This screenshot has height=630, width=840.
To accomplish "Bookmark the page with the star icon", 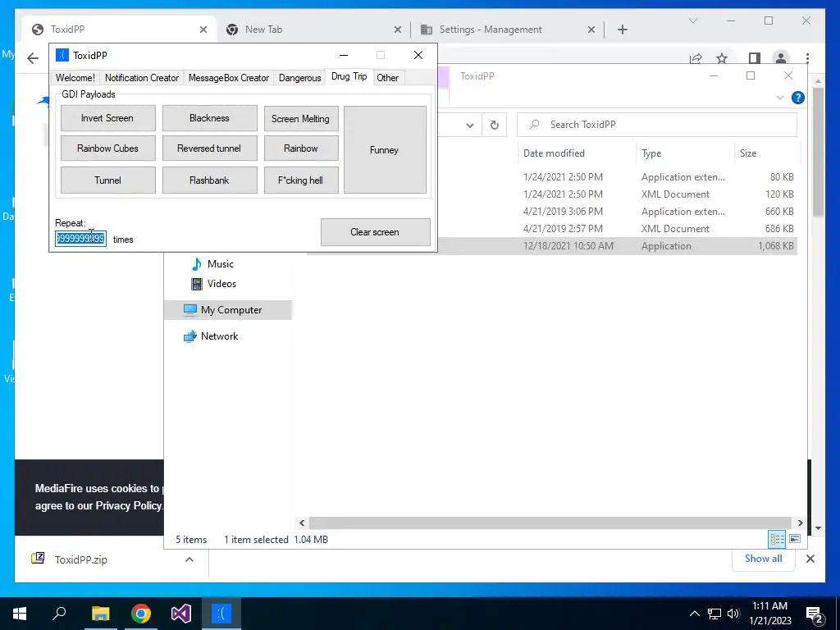I will [x=722, y=58].
